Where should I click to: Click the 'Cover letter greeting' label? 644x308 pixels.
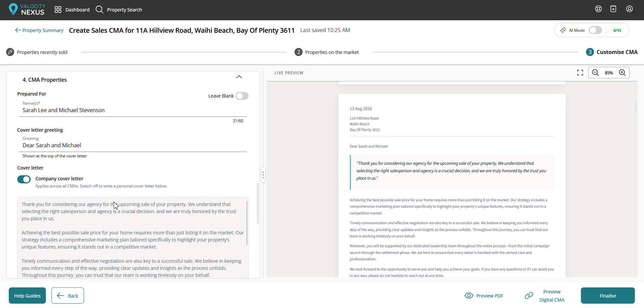coord(40,130)
